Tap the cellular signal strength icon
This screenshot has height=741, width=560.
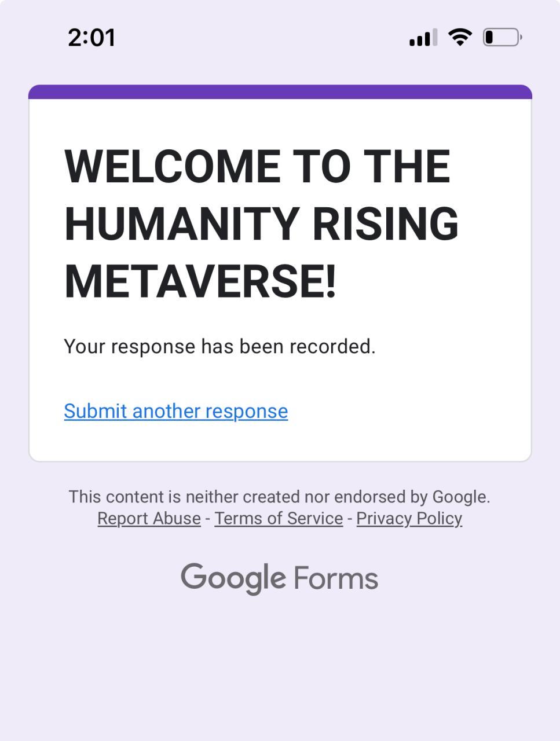423,38
